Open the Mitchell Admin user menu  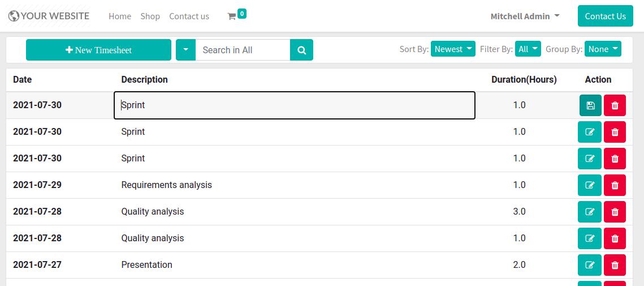coord(525,16)
